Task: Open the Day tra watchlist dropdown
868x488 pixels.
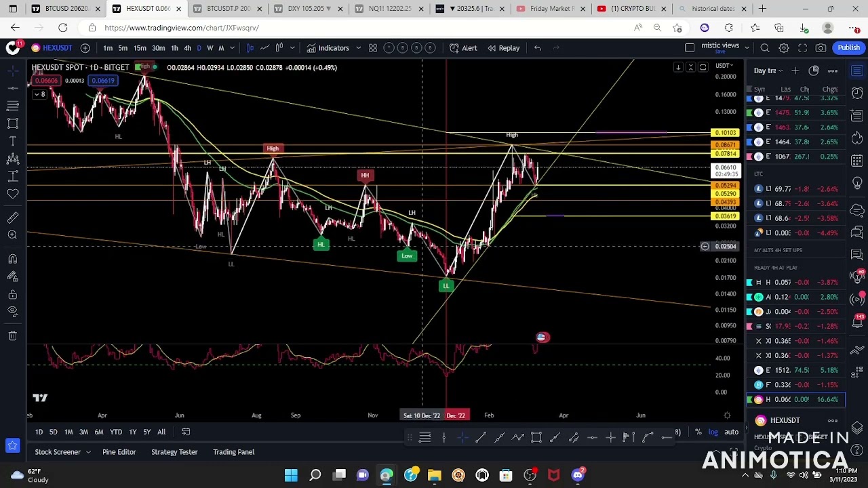Action: click(769, 70)
